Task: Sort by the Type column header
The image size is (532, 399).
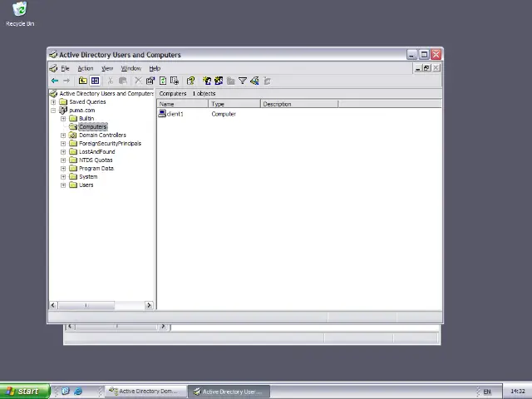Action: point(234,104)
